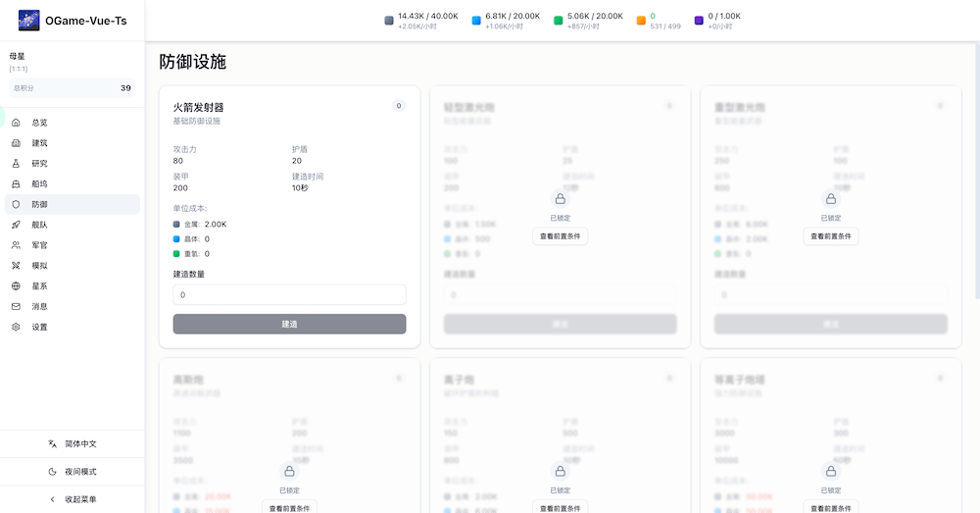Click the 建造数量 quantity input field
The height and width of the screenshot is (513, 980).
coord(289,295)
